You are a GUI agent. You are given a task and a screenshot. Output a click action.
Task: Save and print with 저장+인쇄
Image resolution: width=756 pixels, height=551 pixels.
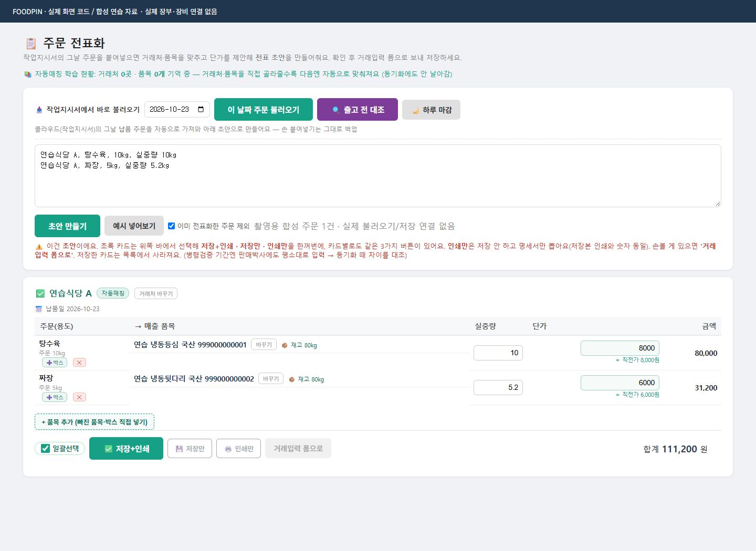(x=126, y=449)
